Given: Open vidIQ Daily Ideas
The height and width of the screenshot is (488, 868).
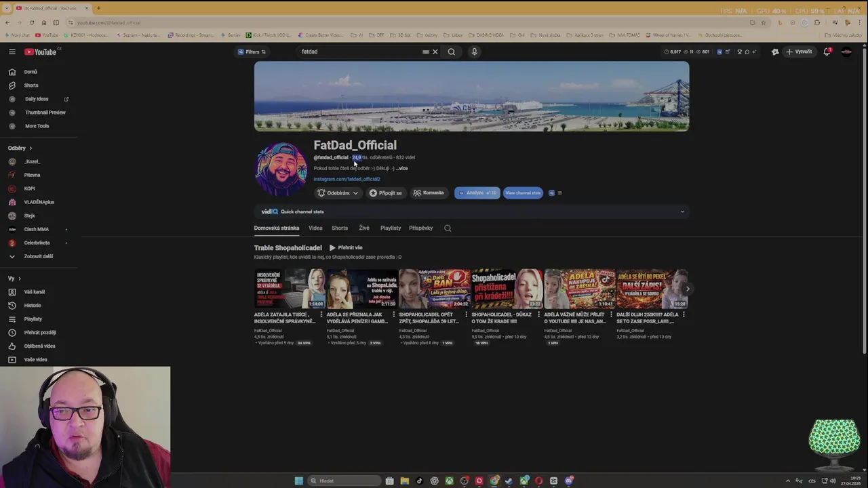Looking at the screenshot, I should tap(37, 99).
